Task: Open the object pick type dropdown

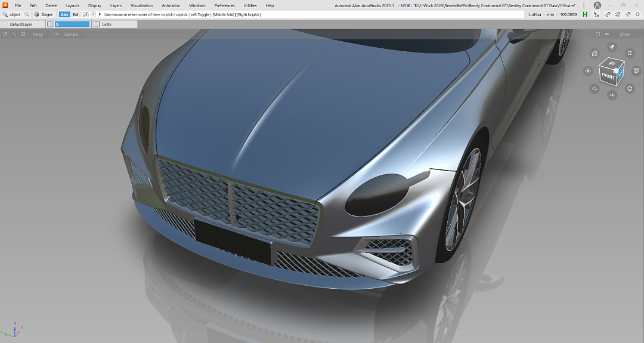Action: click(12, 14)
